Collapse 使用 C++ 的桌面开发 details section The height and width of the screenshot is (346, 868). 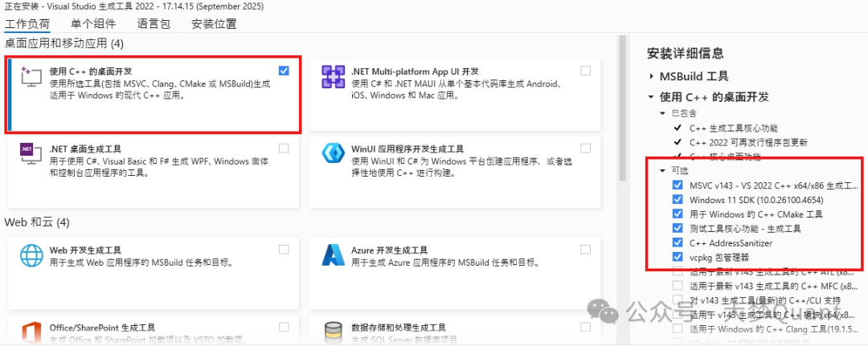tap(651, 97)
